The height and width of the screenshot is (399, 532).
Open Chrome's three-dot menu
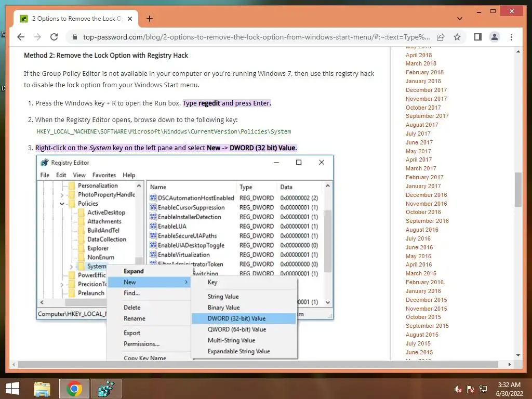tap(511, 37)
